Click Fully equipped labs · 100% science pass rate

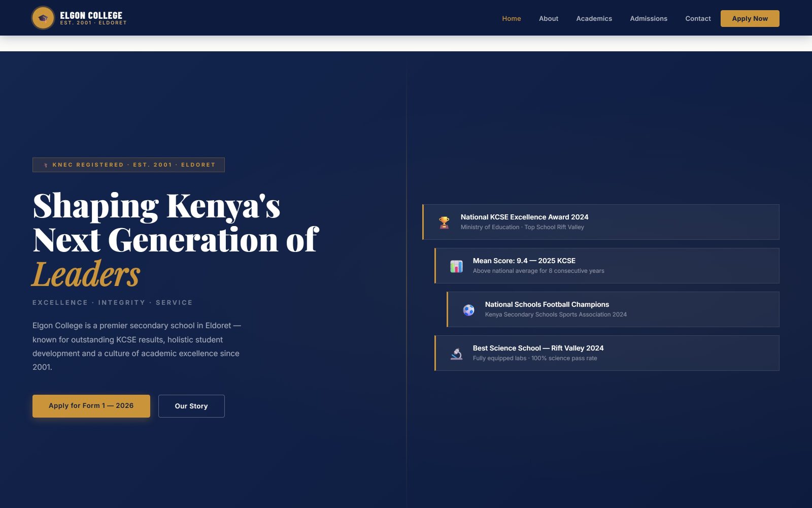coord(535,358)
